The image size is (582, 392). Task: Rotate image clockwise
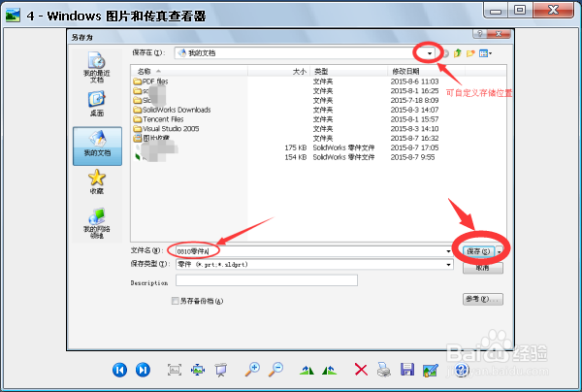pyautogui.click(x=307, y=370)
